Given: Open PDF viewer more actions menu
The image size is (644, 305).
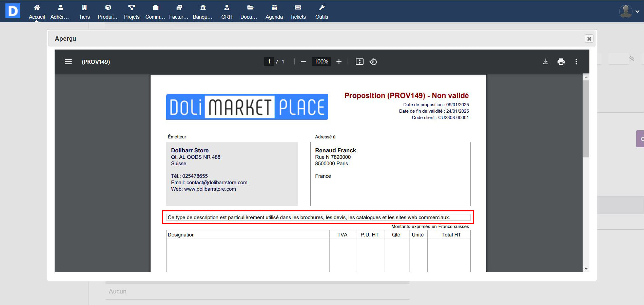Looking at the screenshot, I should coord(576,61).
